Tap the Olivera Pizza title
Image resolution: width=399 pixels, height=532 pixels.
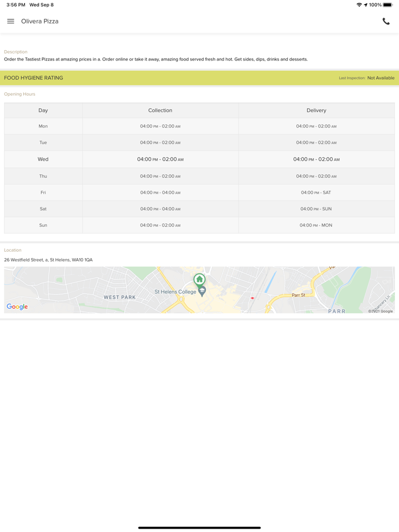point(40,21)
